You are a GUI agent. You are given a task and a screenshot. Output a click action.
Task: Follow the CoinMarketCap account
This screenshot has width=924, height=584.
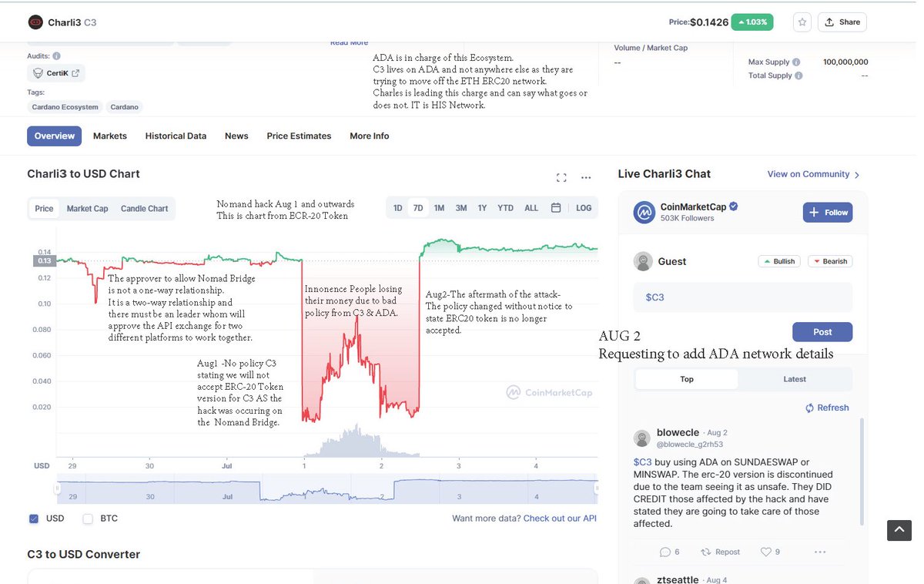828,213
